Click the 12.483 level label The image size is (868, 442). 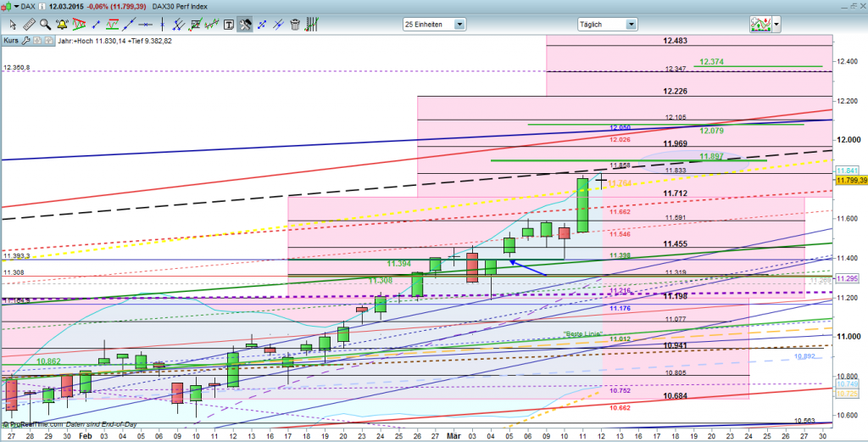point(676,41)
